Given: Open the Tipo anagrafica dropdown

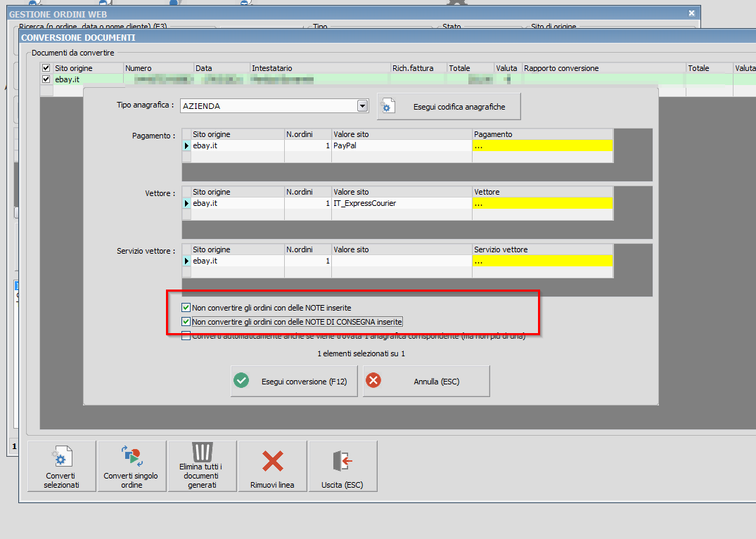Looking at the screenshot, I should (x=363, y=106).
